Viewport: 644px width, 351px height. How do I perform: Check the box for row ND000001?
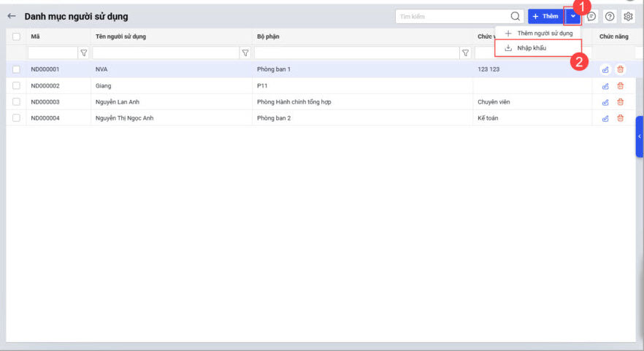[x=16, y=69]
